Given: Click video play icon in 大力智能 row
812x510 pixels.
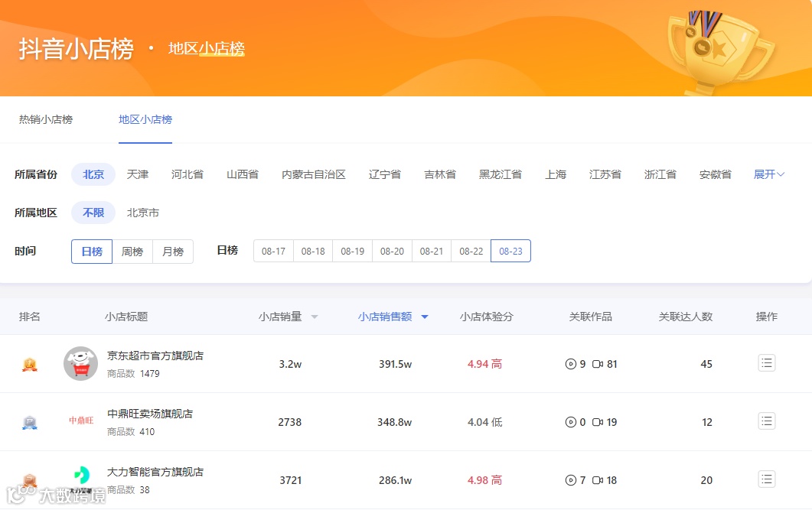Looking at the screenshot, I should coord(570,480).
